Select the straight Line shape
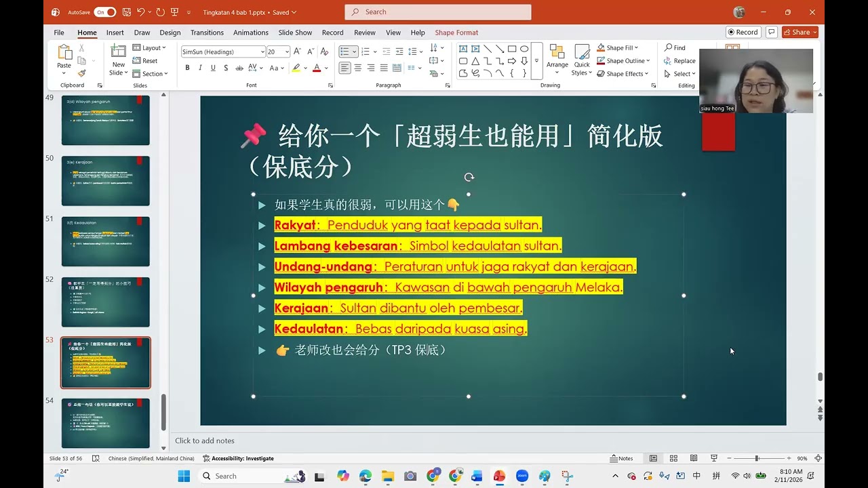 (x=488, y=49)
